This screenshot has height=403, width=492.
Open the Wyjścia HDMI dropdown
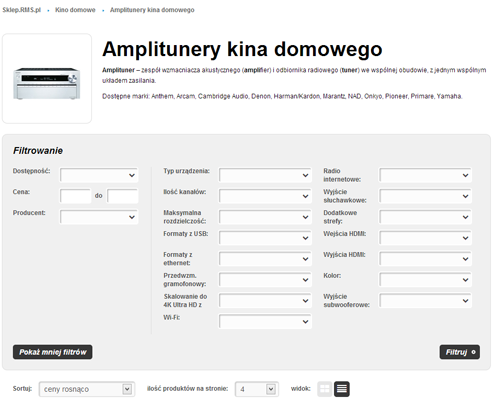point(425,259)
